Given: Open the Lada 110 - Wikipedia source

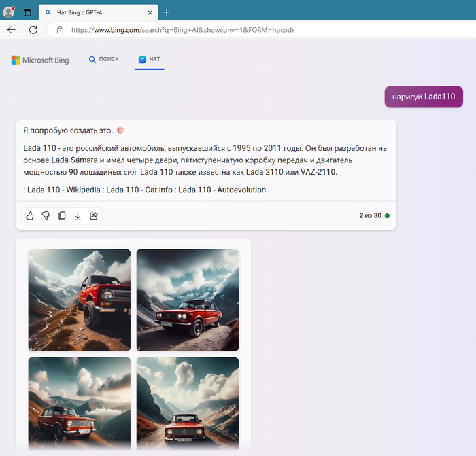Looking at the screenshot, I should 64,190.
